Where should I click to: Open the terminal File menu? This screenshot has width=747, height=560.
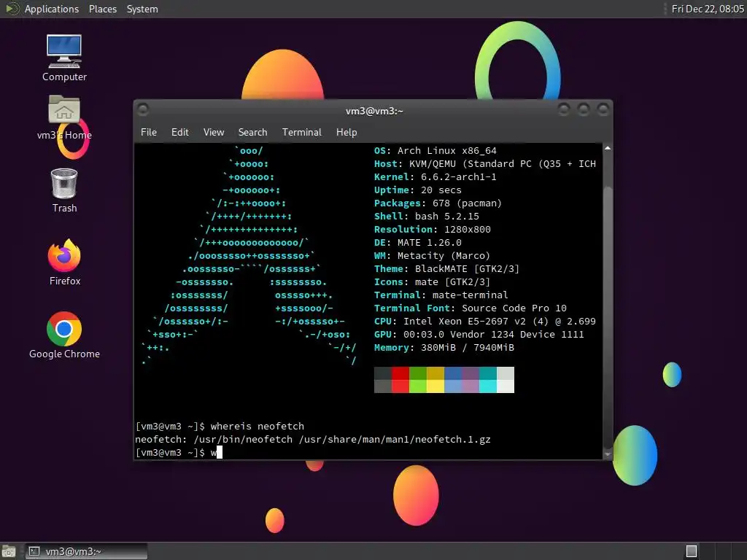coord(149,132)
